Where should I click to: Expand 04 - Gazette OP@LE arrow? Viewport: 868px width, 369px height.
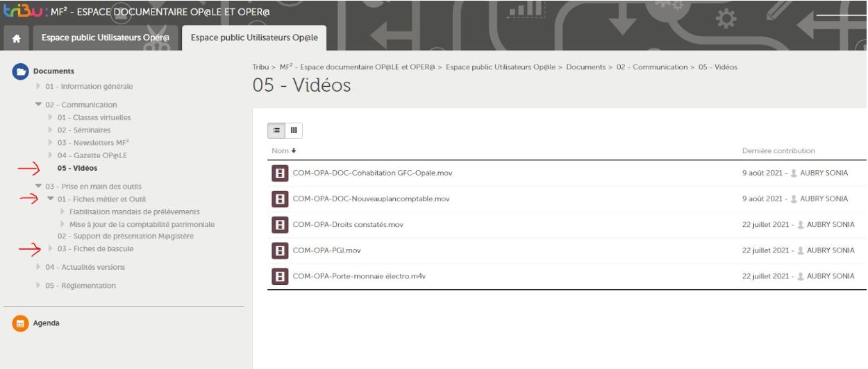(x=51, y=155)
